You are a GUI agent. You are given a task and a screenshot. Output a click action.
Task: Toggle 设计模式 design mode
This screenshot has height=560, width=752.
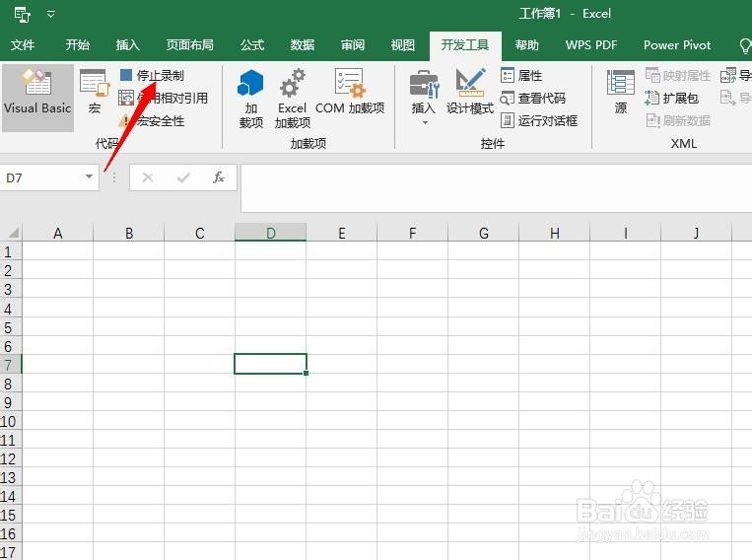coord(470,92)
